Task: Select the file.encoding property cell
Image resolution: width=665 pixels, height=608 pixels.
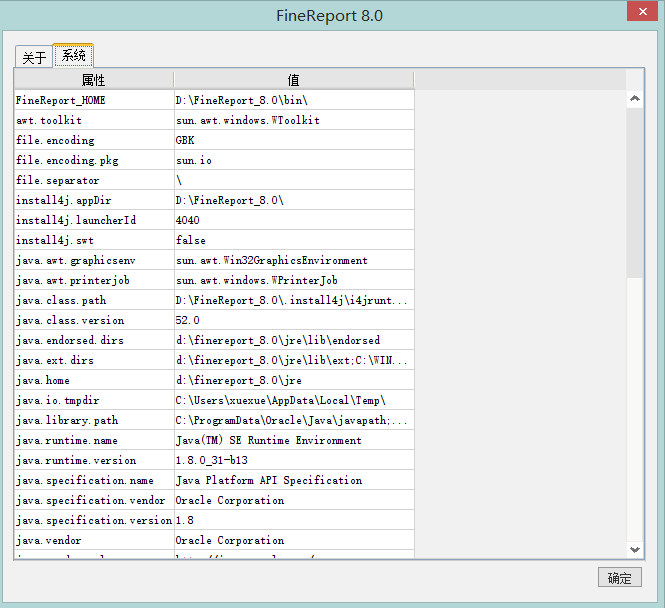Action: (94, 140)
